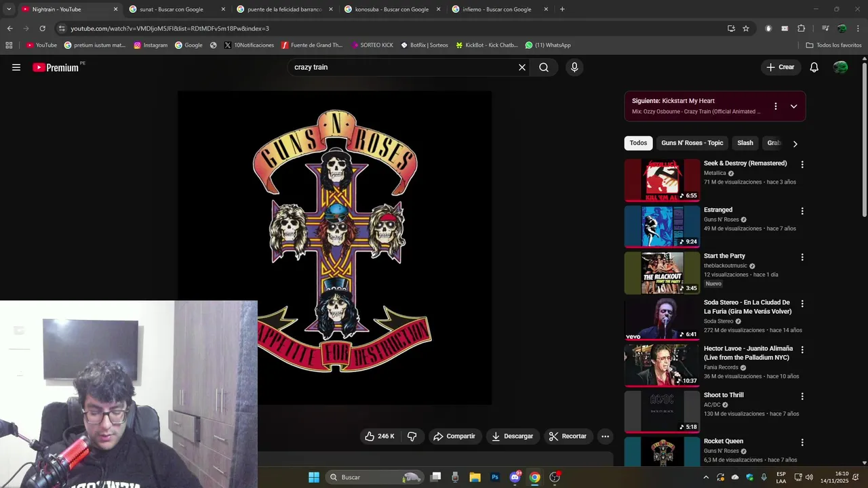868x488 pixels.
Task: Click the Descargar button
Action: pos(513,436)
